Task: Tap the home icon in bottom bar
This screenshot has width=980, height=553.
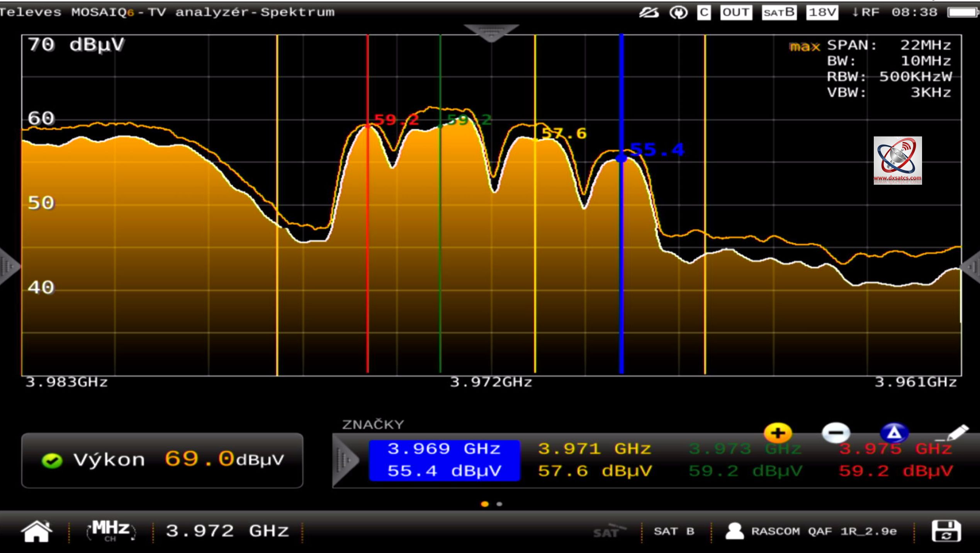Action: point(37,531)
